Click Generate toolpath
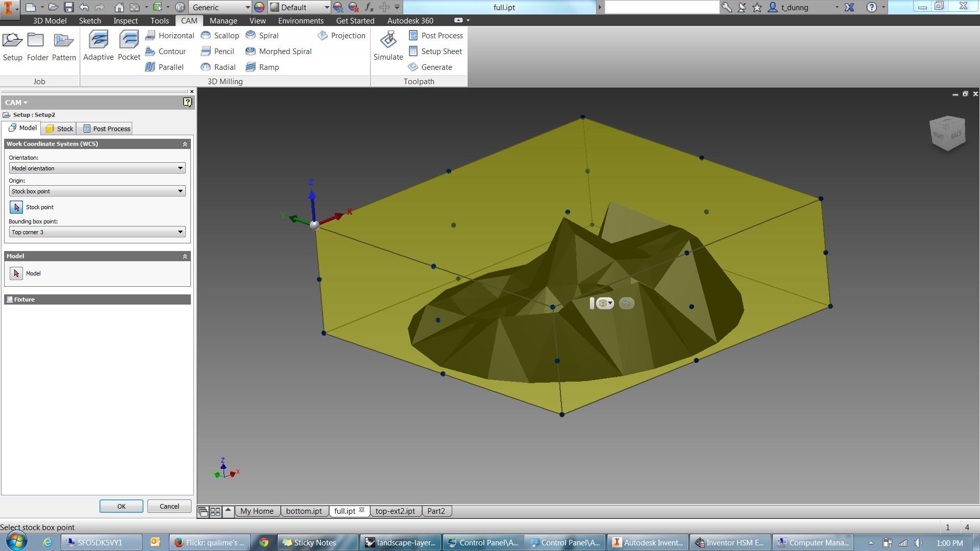This screenshot has width=980, height=551. tap(430, 67)
